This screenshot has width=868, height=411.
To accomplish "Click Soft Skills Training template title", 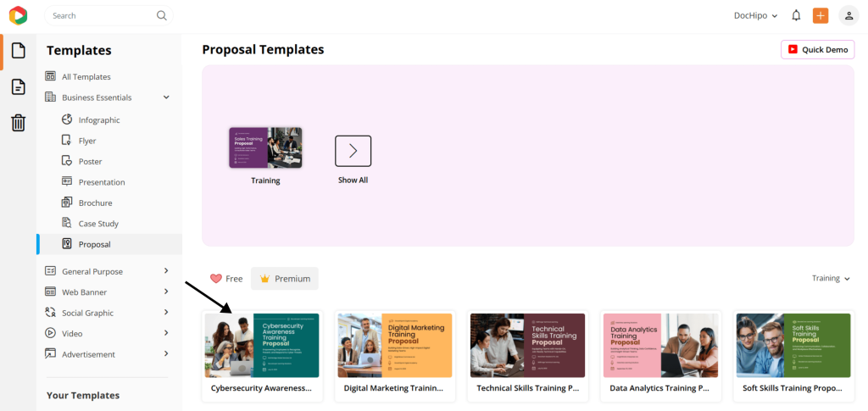I will [x=793, y=388].
